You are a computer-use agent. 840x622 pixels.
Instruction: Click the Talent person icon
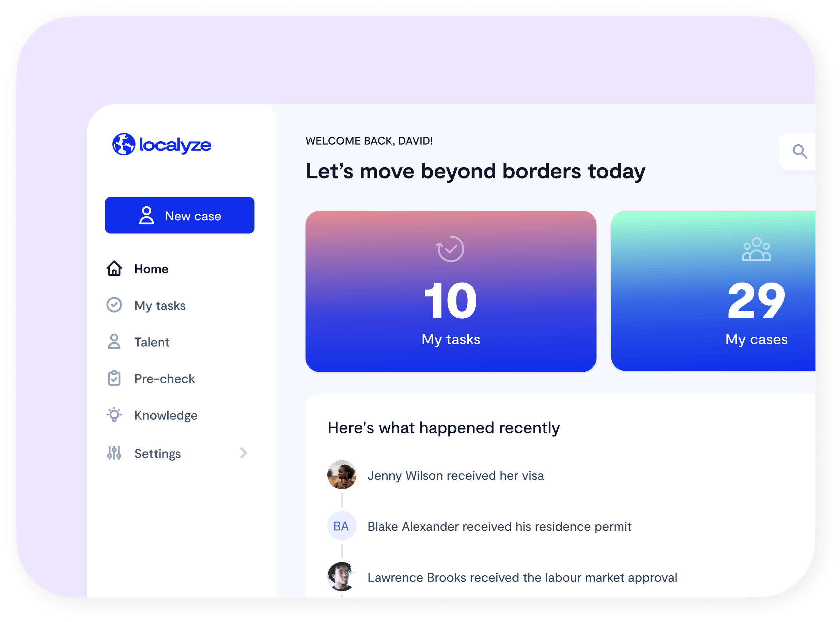114,342
